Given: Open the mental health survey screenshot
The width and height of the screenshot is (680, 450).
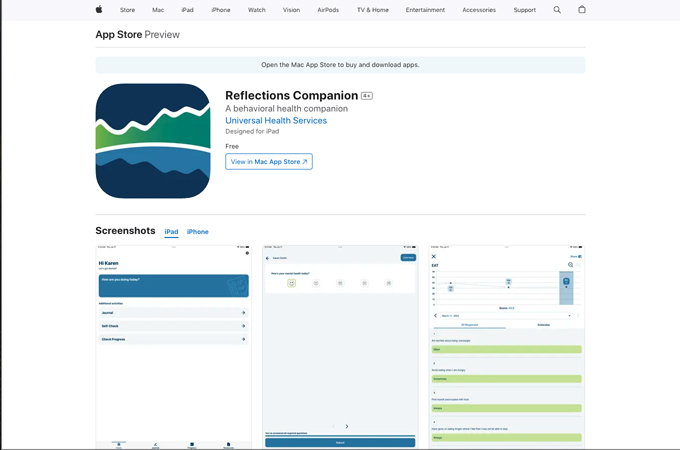Looking at the screenshot, I should tap(340, 347).
